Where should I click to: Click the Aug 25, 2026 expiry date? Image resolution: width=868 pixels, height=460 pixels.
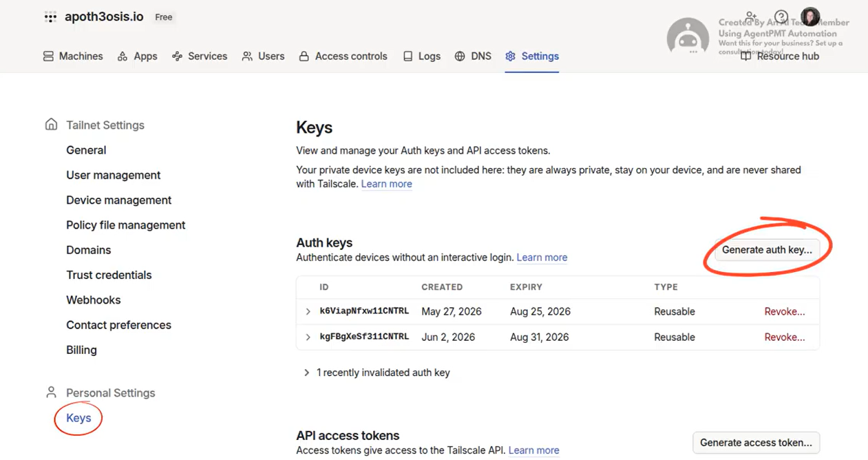coord(540,312)
